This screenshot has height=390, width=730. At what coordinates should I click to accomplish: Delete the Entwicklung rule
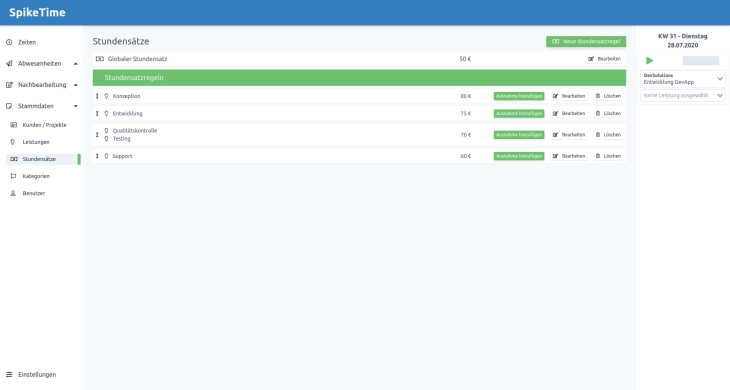[x=608, y=114]
